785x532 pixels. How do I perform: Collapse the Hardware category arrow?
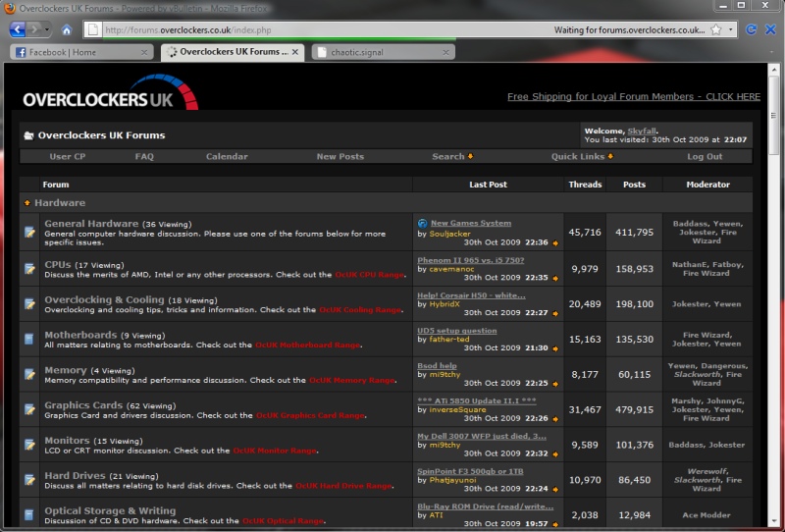coord(27,203)
